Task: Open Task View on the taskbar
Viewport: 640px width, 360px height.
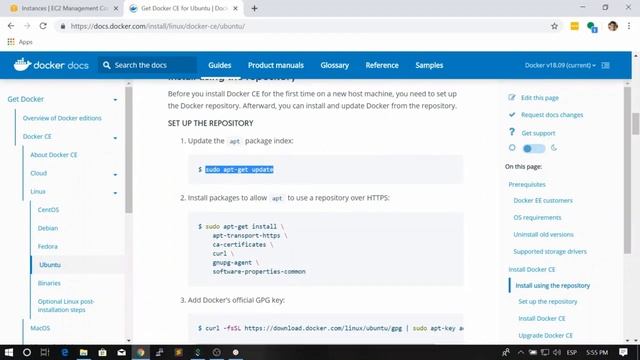Action: (45, 352)
